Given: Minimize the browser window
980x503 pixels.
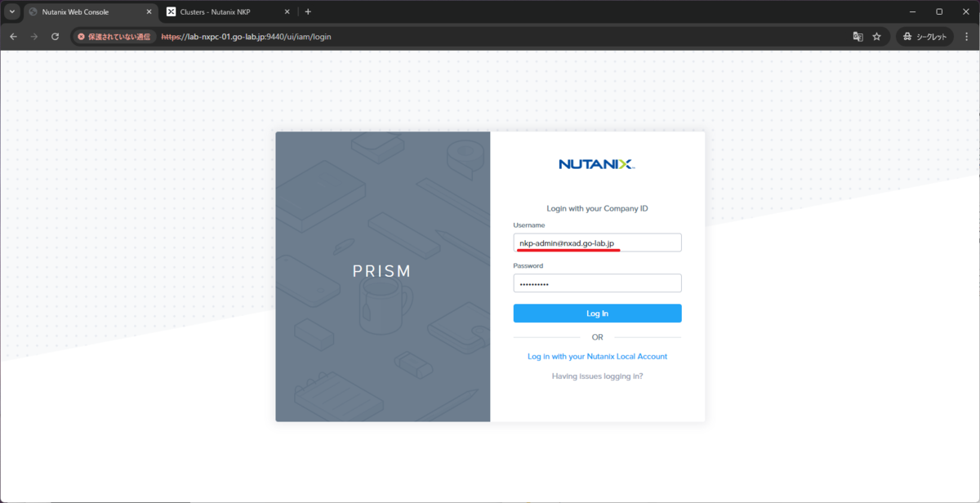Looking at the screenshot, I should point(912,11).
